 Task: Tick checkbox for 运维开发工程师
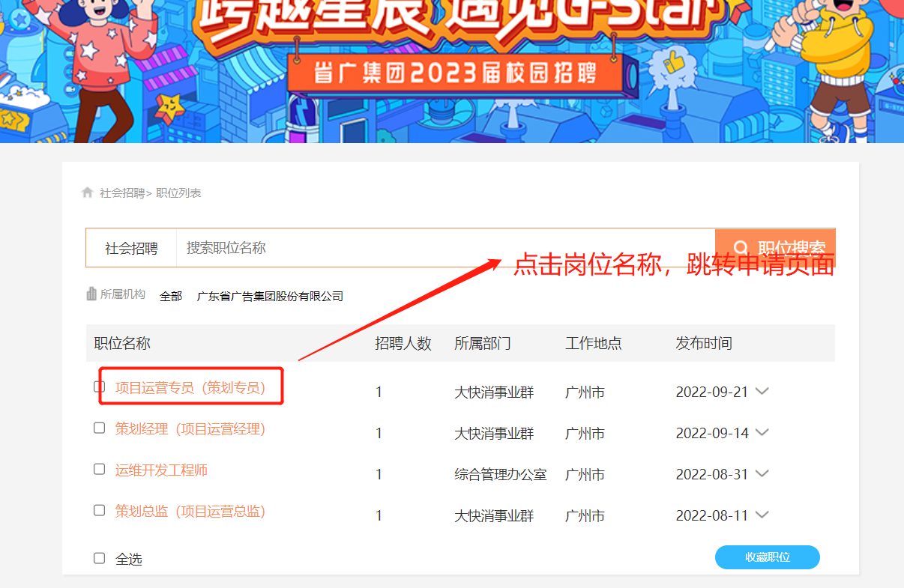pos(99,470)
